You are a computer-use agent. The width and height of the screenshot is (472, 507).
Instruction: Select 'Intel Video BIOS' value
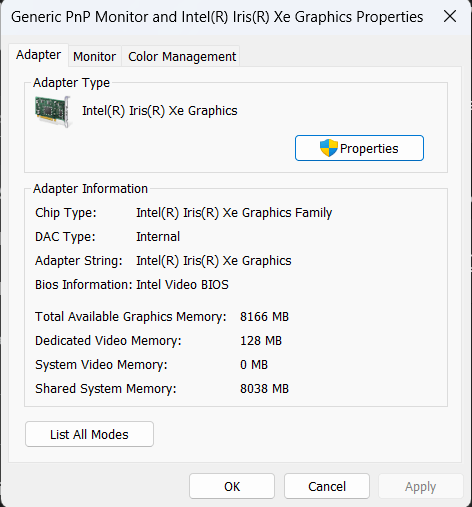(182, 285)
